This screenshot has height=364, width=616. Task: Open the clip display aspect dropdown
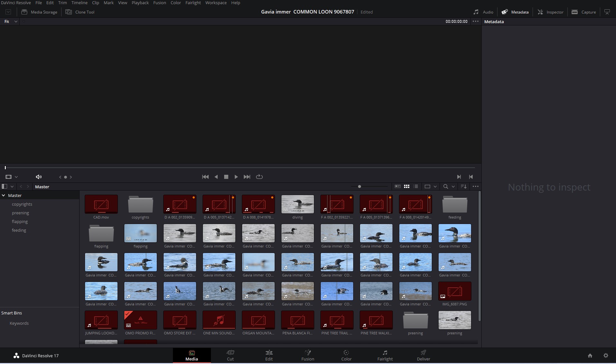[431, 186]
